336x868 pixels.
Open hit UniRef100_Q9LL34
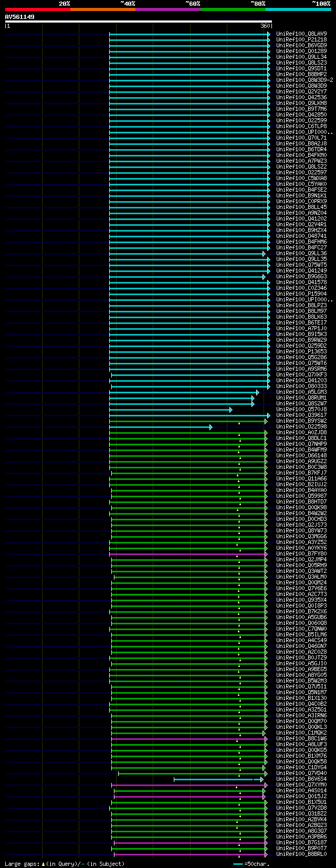pyautogui.click(x=301, y=57)
